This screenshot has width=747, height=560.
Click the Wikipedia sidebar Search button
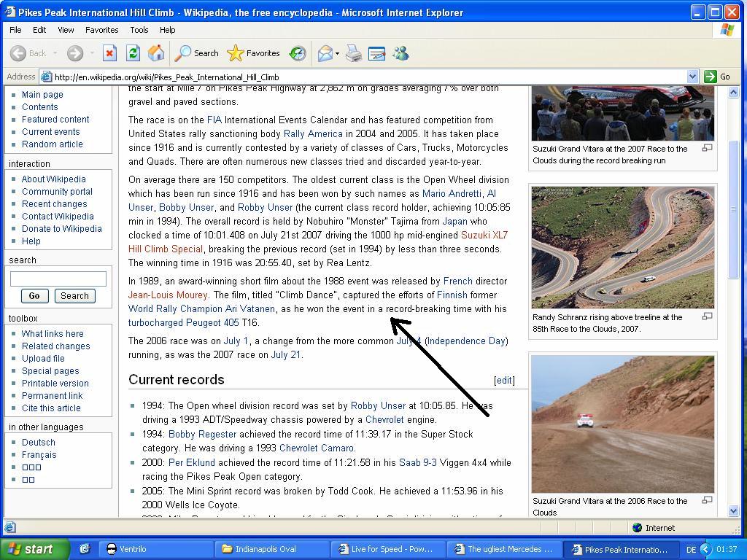pyautogui.click(x=75, y=296)
